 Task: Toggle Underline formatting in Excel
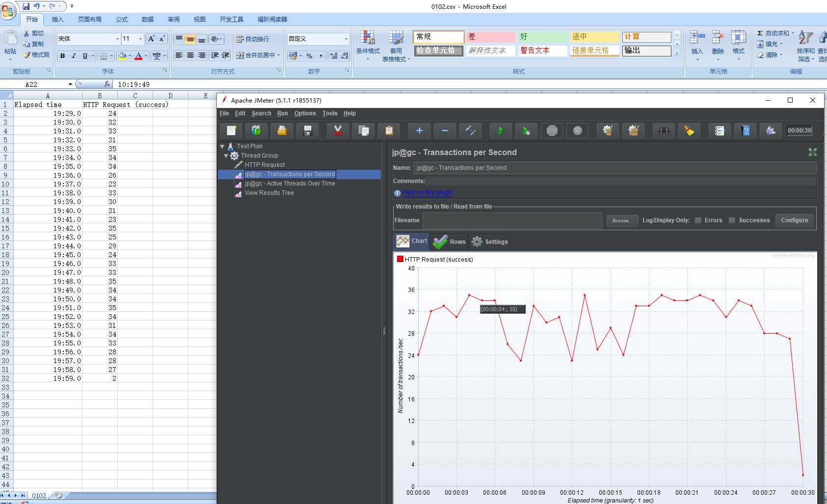[85, 56]
